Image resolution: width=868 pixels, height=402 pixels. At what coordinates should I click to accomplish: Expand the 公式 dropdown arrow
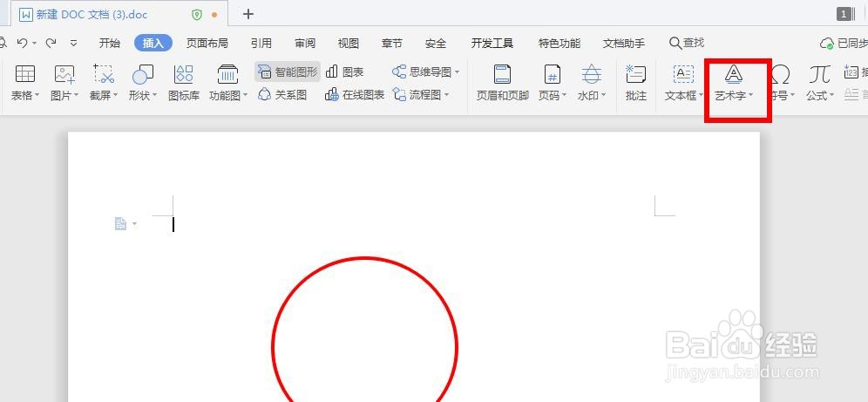831,95
